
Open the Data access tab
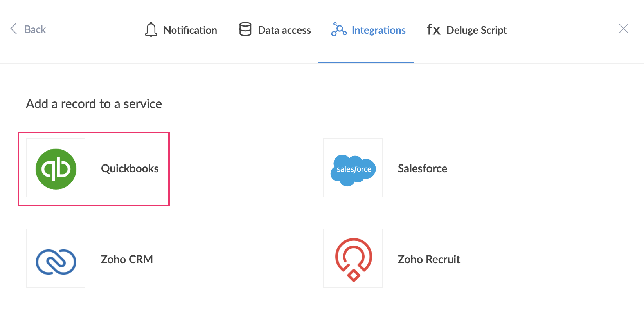[284, 30]
